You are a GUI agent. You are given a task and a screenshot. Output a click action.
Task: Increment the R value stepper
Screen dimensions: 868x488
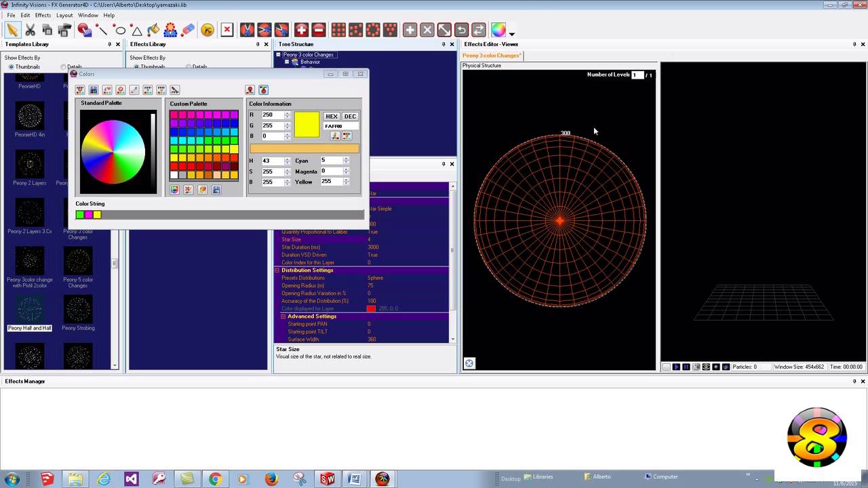[x=288, y=113]
